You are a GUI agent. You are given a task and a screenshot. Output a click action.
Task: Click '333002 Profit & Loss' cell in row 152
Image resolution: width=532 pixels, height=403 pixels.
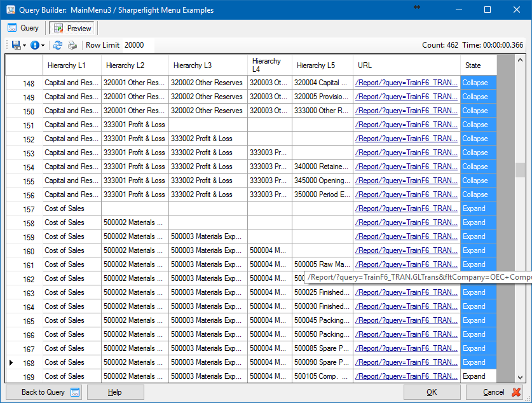[208, 139]
